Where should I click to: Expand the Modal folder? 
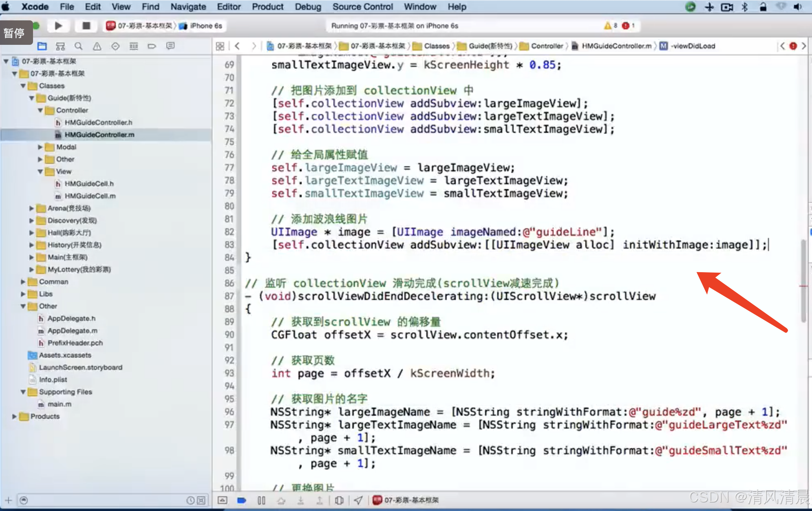pos(40,147)
